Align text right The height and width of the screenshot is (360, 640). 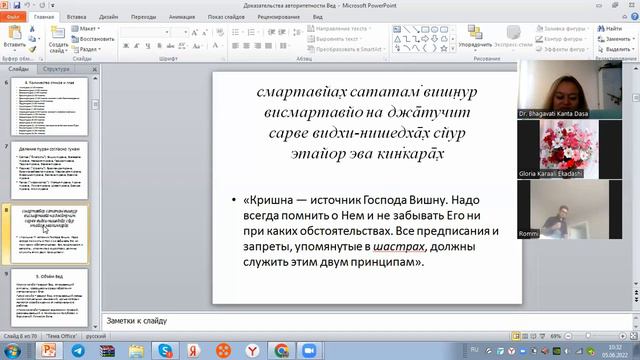pos(258,46)
